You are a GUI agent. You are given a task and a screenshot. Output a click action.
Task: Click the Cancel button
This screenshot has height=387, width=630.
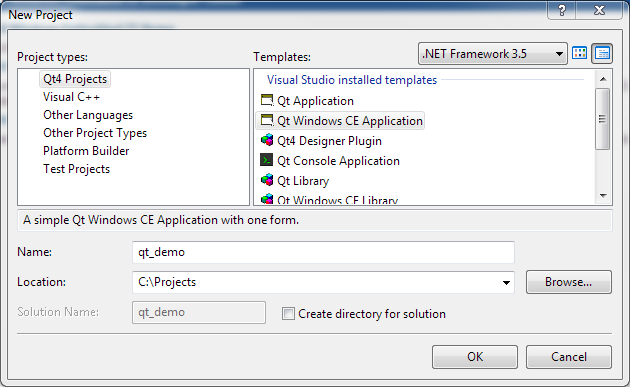point(569,357)
